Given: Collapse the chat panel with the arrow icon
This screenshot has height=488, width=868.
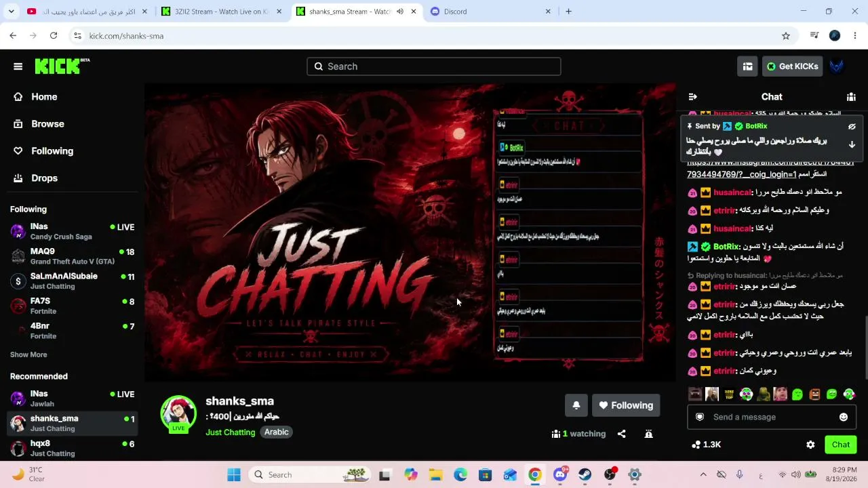Looking at the screenshot, I should pyautogui.click(x=692, y=97).
